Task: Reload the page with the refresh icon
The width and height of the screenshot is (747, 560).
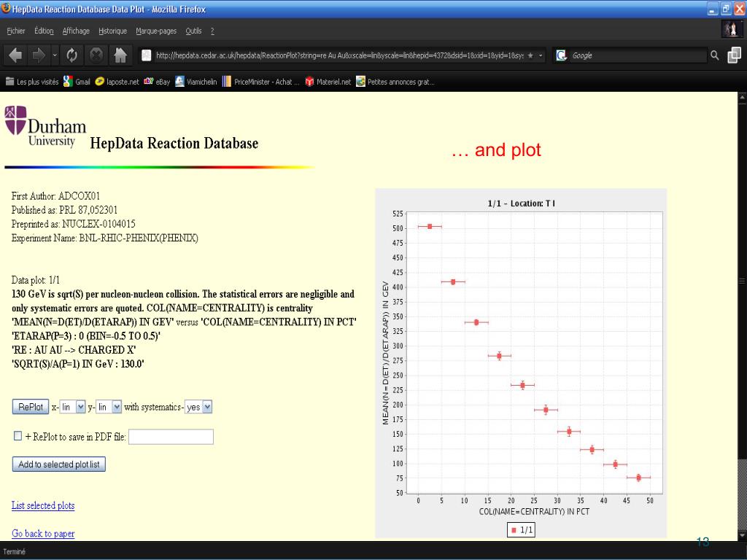Action: click(x=72, y=55)
